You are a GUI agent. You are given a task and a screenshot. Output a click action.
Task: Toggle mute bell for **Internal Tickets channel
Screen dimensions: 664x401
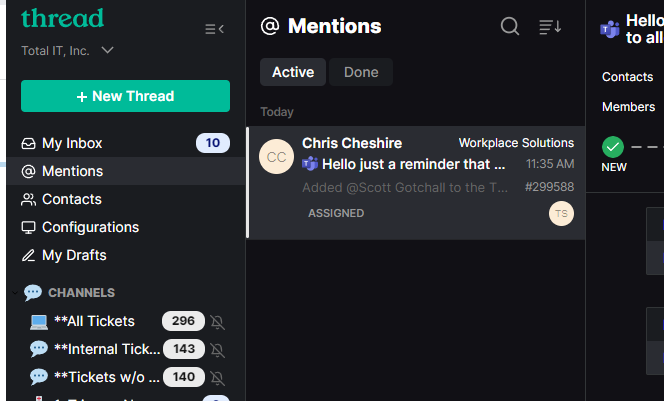218,350
